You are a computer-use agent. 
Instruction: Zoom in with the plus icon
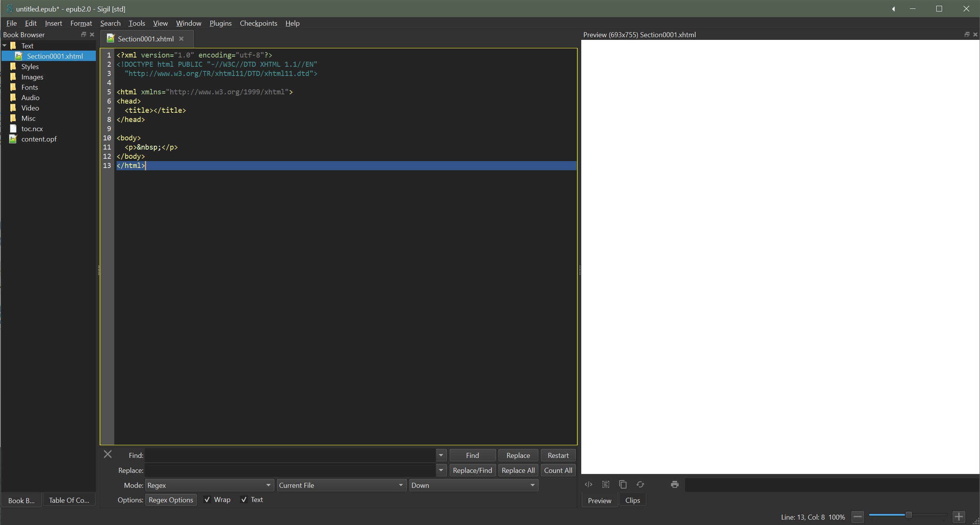click(959, 517)
